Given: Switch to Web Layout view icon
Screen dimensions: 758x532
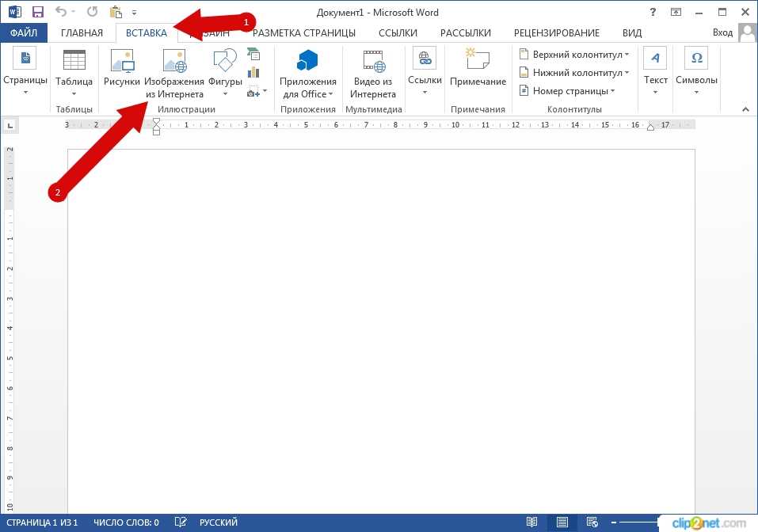Looking at the screenshot, I should 592,522.
